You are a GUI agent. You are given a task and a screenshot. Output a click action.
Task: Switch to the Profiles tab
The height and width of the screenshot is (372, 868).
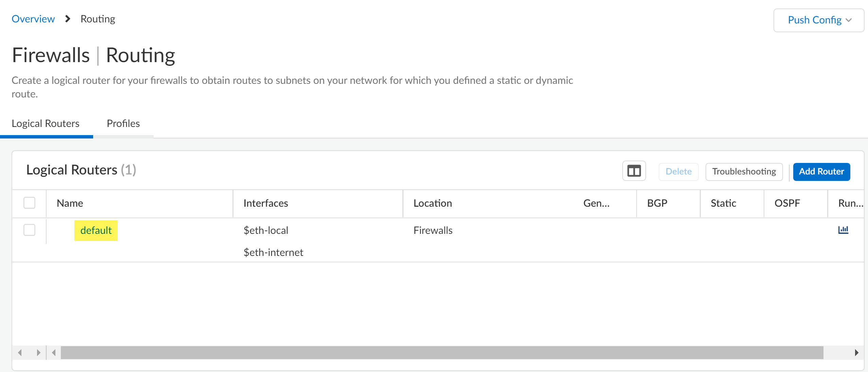pyautogui.click(x=123, y=124)
